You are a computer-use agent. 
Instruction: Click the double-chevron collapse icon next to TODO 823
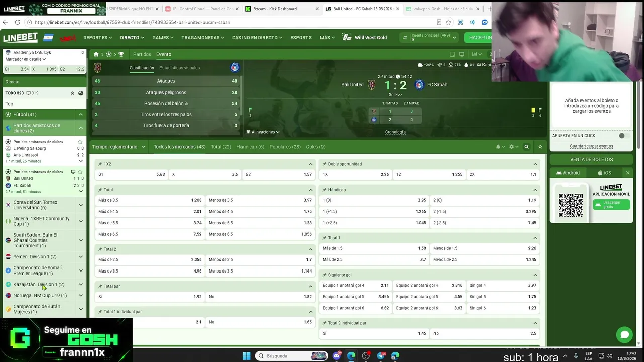tap(72, 93)
